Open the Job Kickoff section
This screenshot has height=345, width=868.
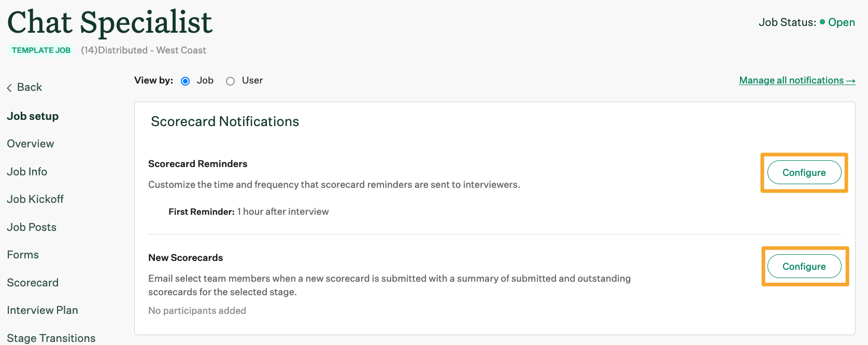(35, 199)
